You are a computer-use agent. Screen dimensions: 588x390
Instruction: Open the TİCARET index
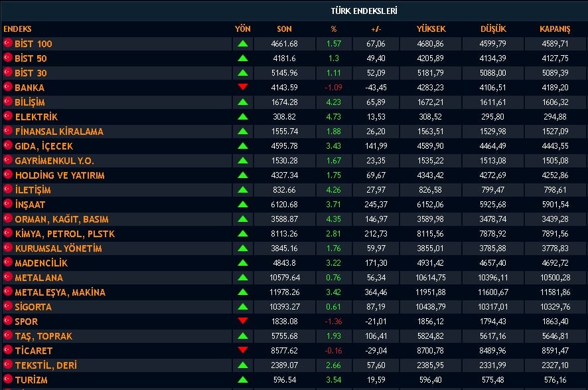coord(34,351)
